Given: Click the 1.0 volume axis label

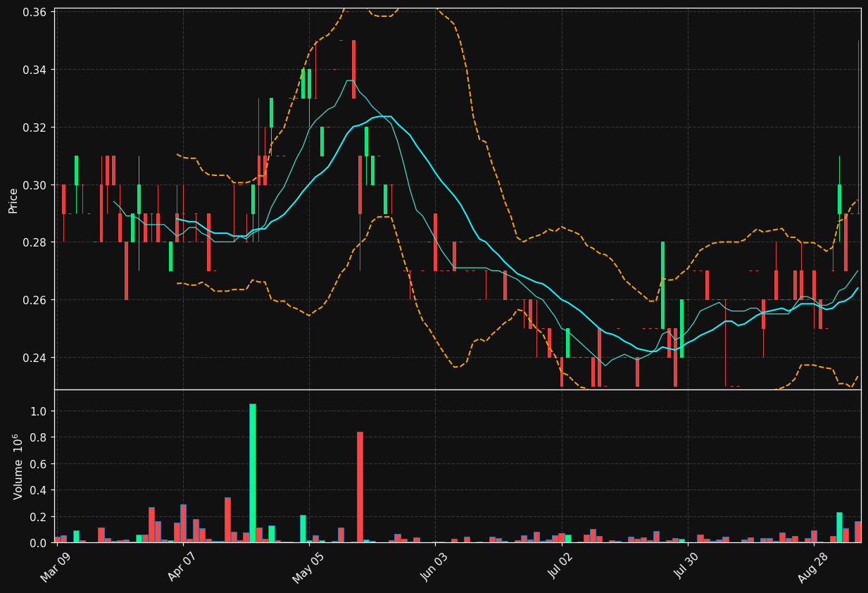Looking at the screenshot, I should click(x=39, y=411).
